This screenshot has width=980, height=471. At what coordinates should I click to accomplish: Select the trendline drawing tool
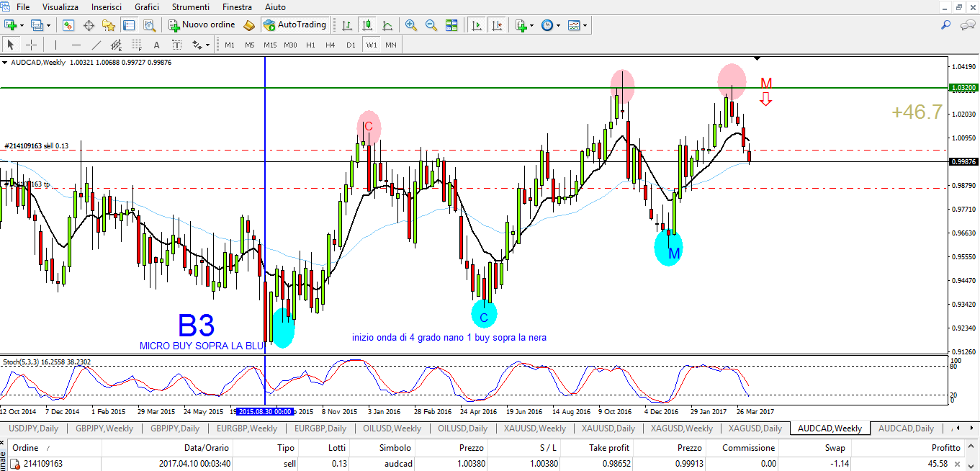pyautogui.click(x=96, y=45)
